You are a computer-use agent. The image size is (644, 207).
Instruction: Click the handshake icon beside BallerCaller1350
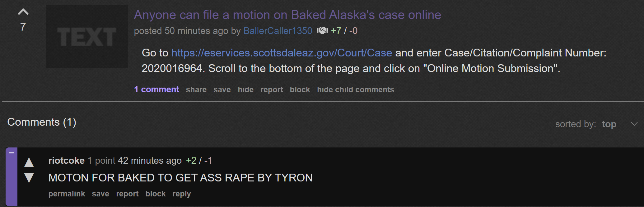click(322, 31)
